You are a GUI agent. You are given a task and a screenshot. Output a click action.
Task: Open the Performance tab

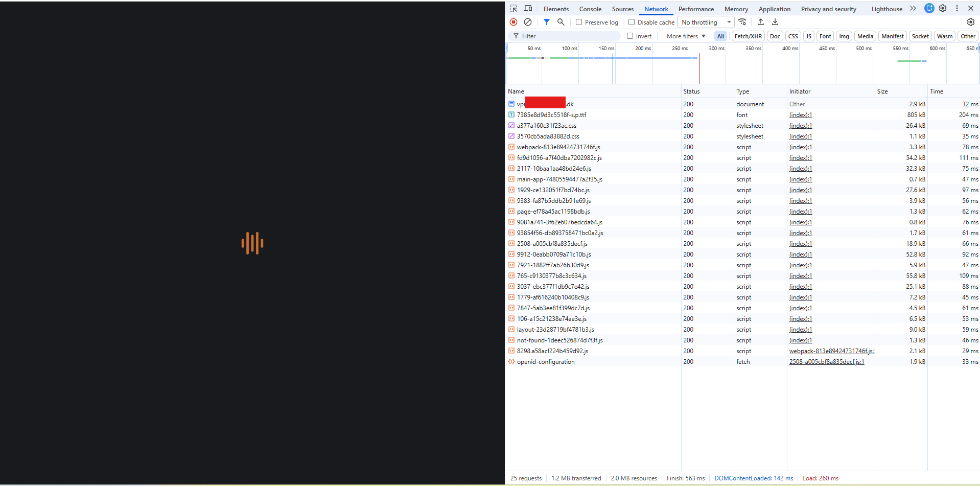(x=696, y=9)
